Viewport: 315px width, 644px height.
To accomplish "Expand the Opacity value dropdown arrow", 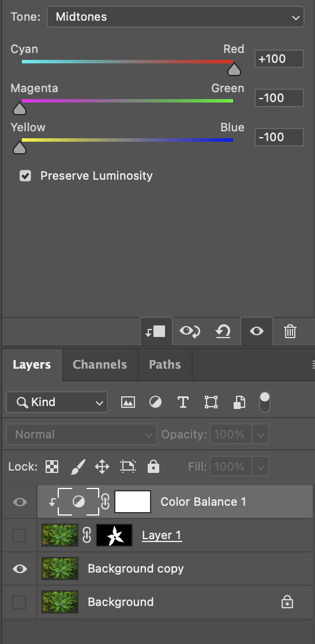I will [x=260, y=434].
